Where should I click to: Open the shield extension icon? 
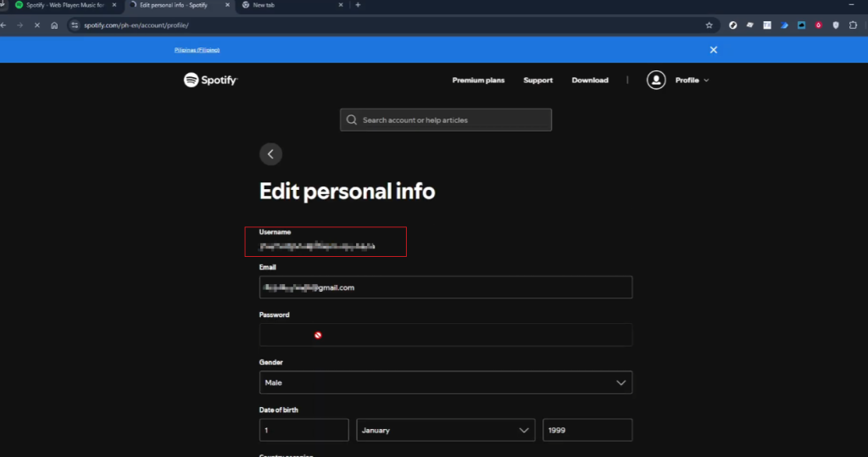point(836,25)
